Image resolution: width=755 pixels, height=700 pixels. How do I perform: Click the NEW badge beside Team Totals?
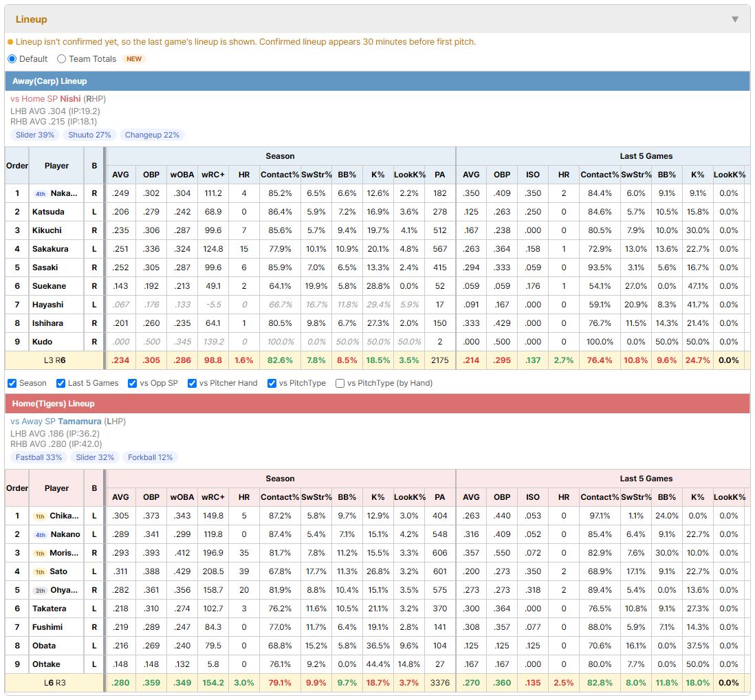tap(134, 58)
